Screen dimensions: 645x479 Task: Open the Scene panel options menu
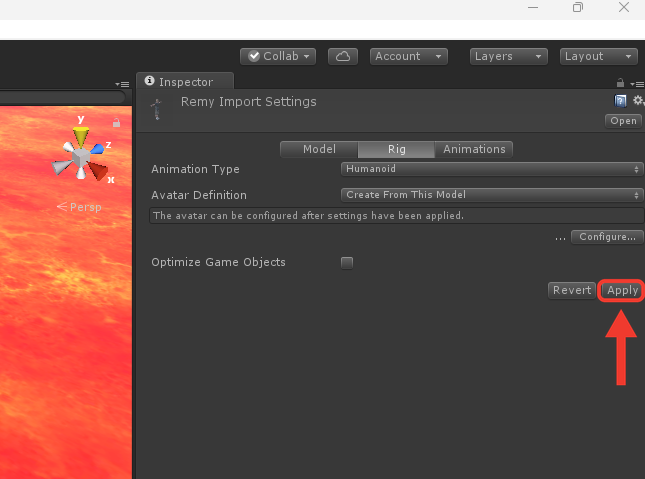122,84
